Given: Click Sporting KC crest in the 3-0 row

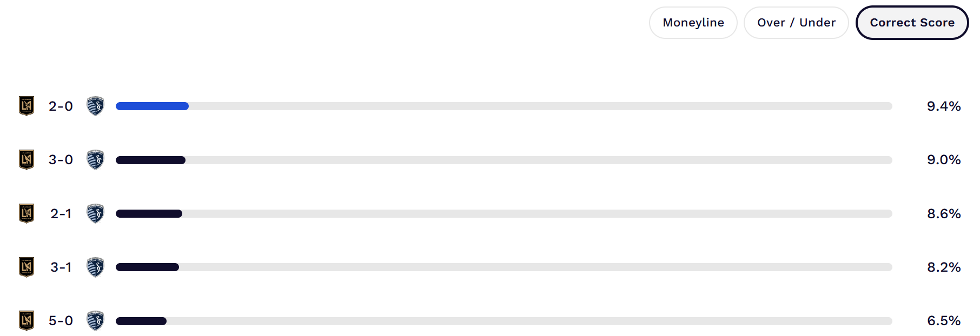Looking at the screenshot, I should coord(95,159).
